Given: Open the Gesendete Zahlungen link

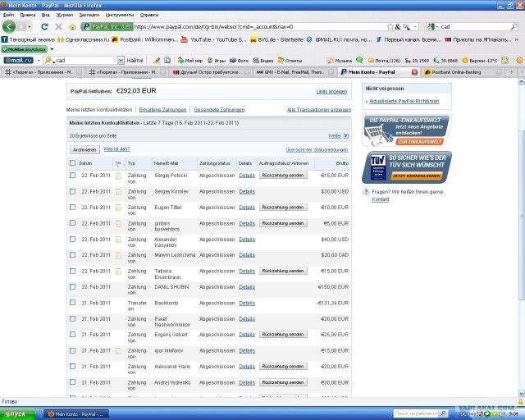Looking at the screenshot, I should pos(219,110).
